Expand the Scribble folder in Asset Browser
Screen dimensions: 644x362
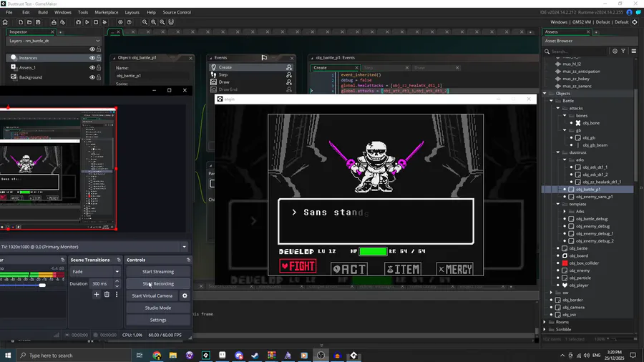tap(545, 330)
